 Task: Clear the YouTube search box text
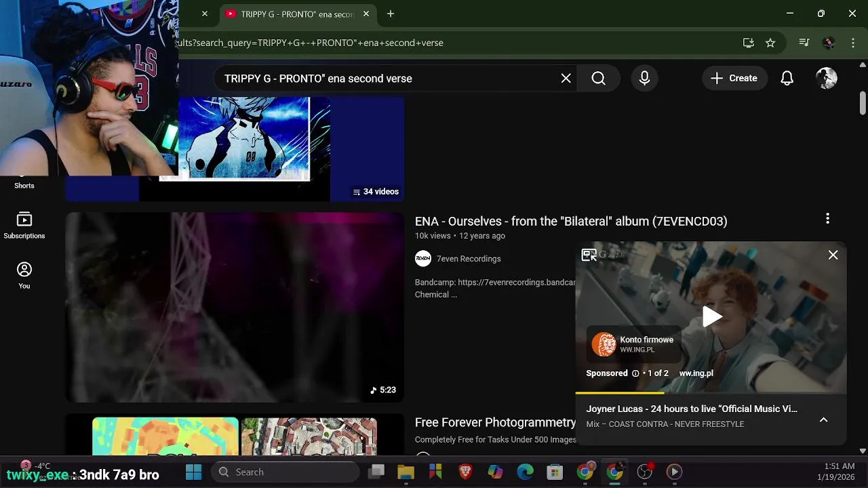[566, 79]
